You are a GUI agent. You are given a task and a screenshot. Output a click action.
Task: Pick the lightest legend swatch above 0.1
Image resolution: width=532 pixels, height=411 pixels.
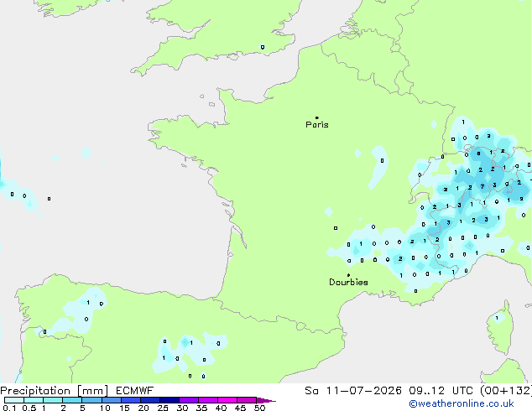(14, 400)
